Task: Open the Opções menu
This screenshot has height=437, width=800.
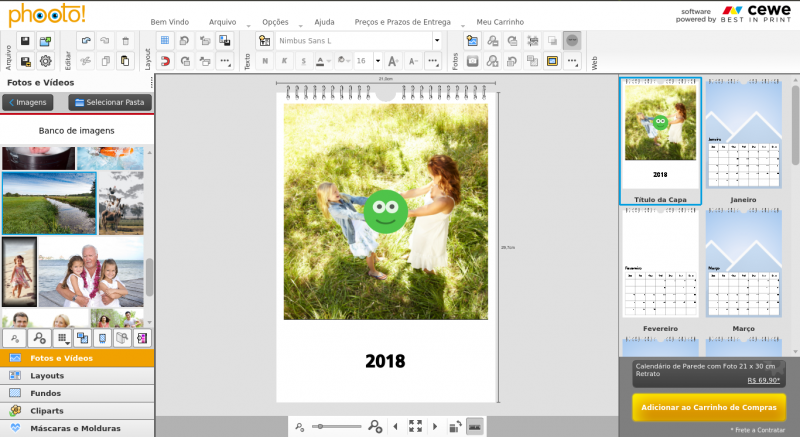Action: (275, 22)
